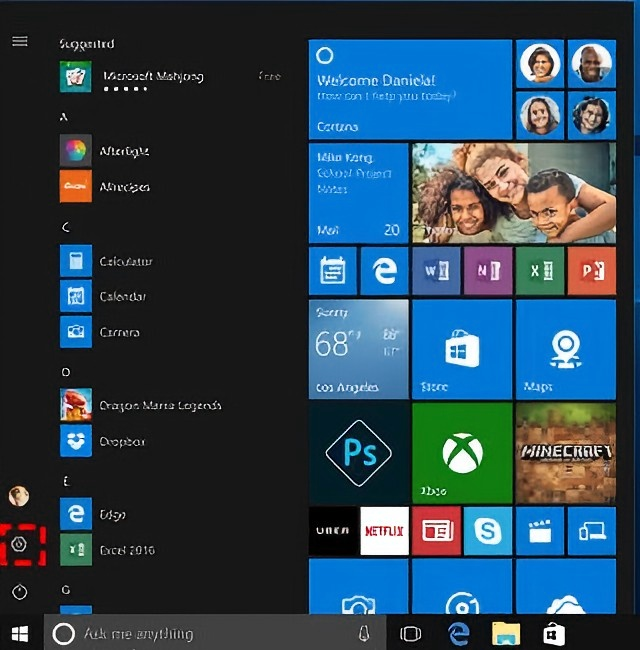
Task: Open the Minecraft tile
Action: pyautogui.click(x=565, y=452)
